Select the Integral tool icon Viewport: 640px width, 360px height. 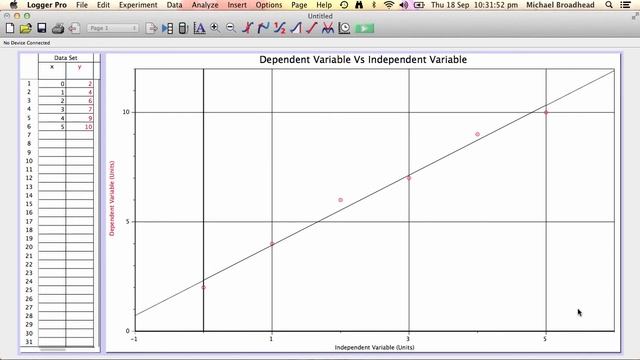click(296, 28)
